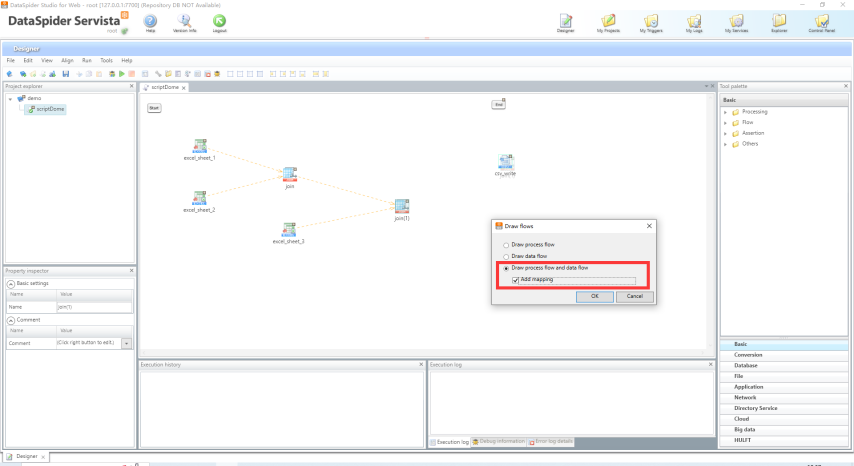Click the red Stop execution toolbar icon
Viewport: 854px width, 466px height.
coord(131,74)
